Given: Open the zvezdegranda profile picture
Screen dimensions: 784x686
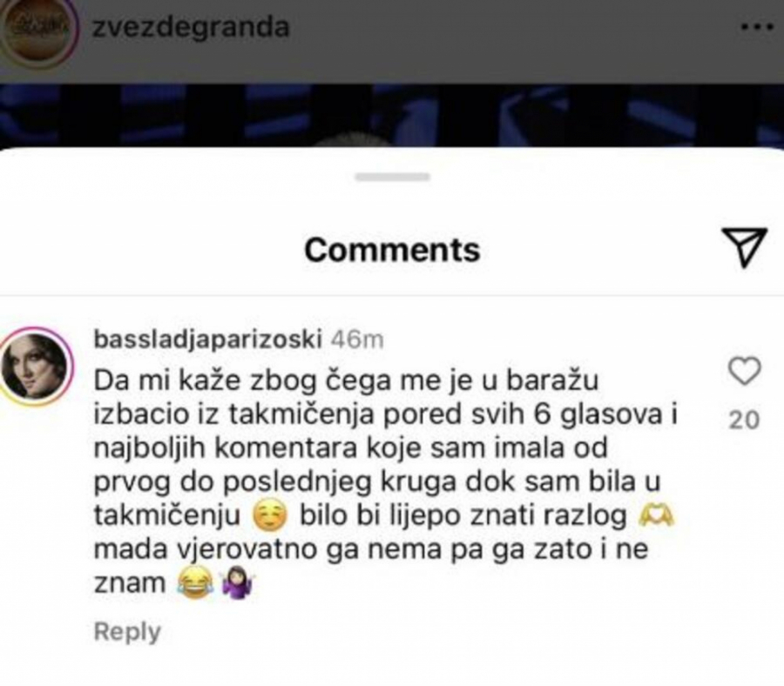Looking at the screenshot, I should (38, 30).
